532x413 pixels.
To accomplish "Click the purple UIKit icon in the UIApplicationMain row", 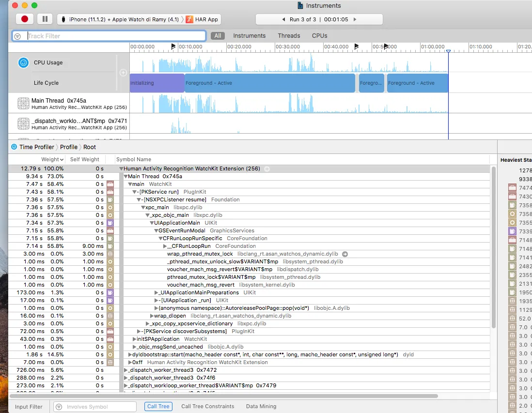I will point(110,223).
